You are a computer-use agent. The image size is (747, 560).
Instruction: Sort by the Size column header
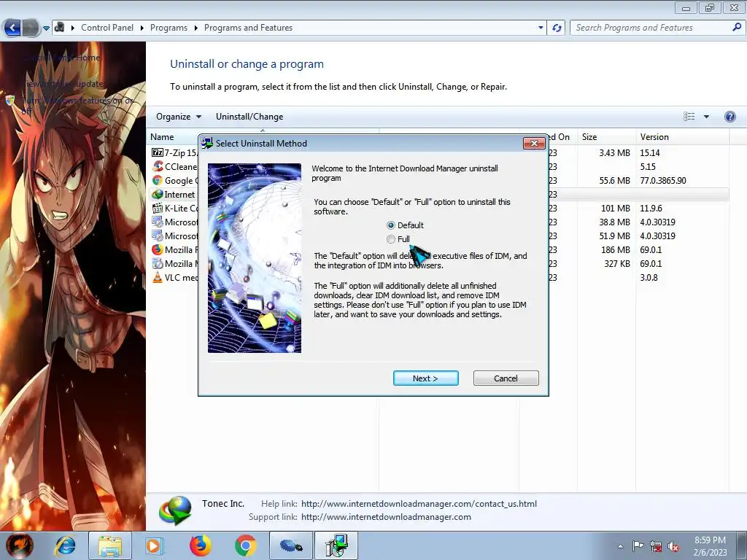click(x=589, y=136)
